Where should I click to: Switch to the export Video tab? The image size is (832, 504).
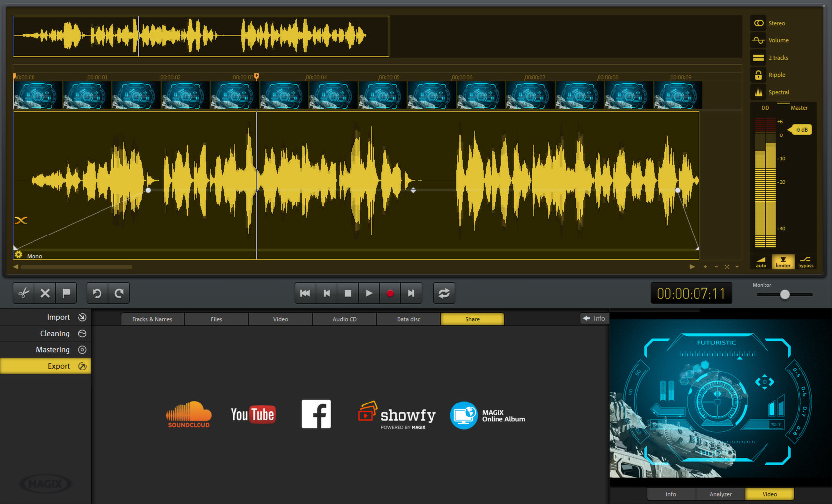coord(281,319)
